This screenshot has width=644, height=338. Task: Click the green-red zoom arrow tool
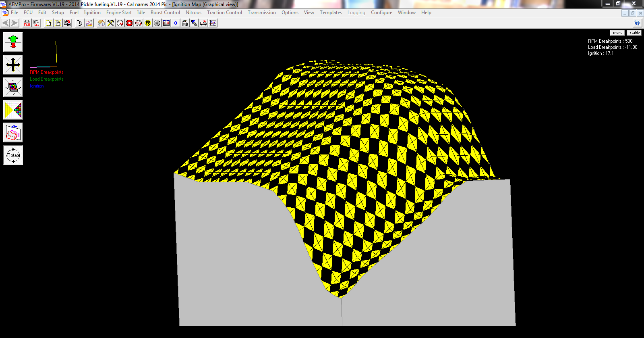(13, 42)
